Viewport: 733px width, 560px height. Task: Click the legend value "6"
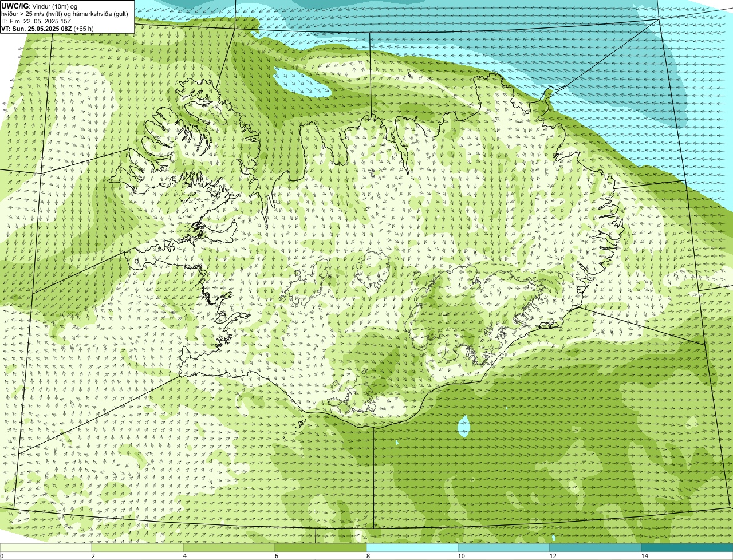click(276, 556)
